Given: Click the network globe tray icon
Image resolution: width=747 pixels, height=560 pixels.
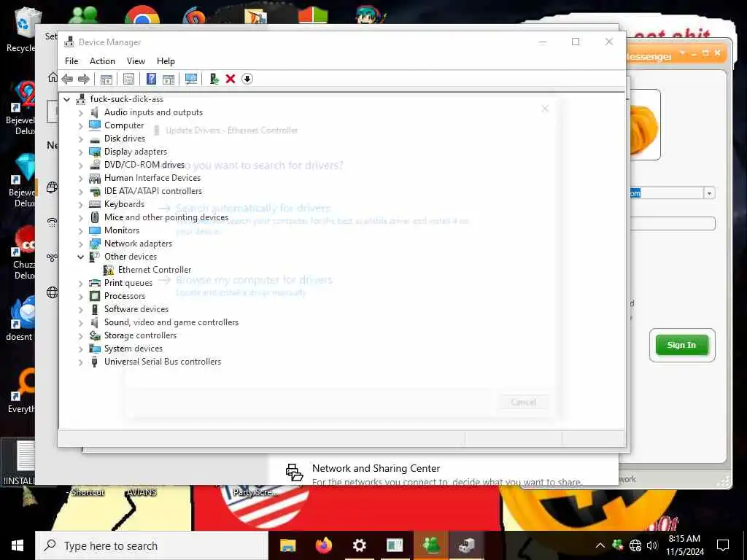Looking at the screenshot, I should [635, 545].
